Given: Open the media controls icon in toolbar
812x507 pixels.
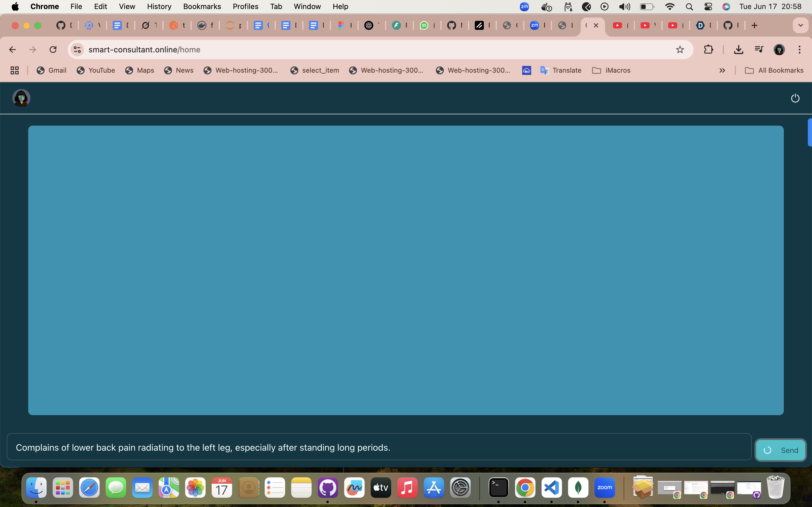Looking at the screenshot, I should (x=759, y=50).
